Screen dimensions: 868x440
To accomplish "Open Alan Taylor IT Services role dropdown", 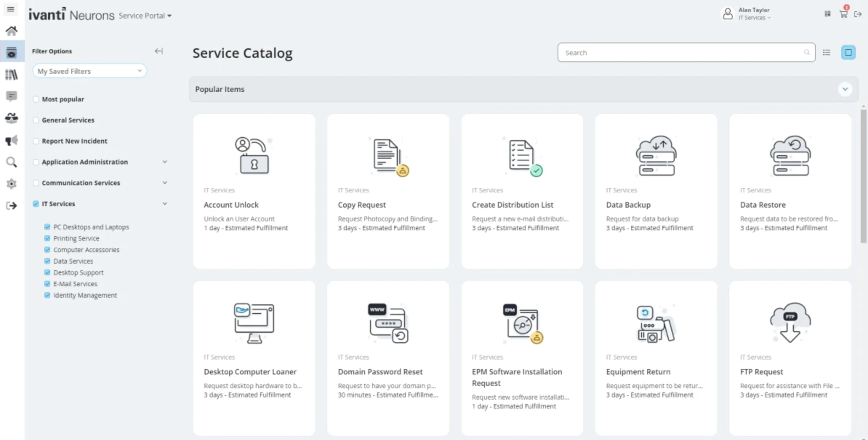I will tap(755, 18).
